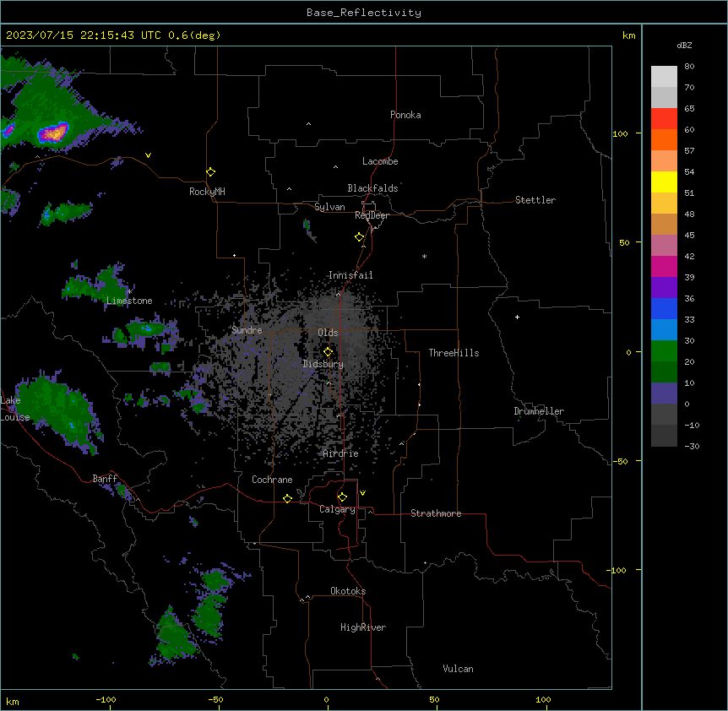Viewport: 728px width, 711px height.
Task: Click the large green echo near Lake Louise
Action: 59,410
